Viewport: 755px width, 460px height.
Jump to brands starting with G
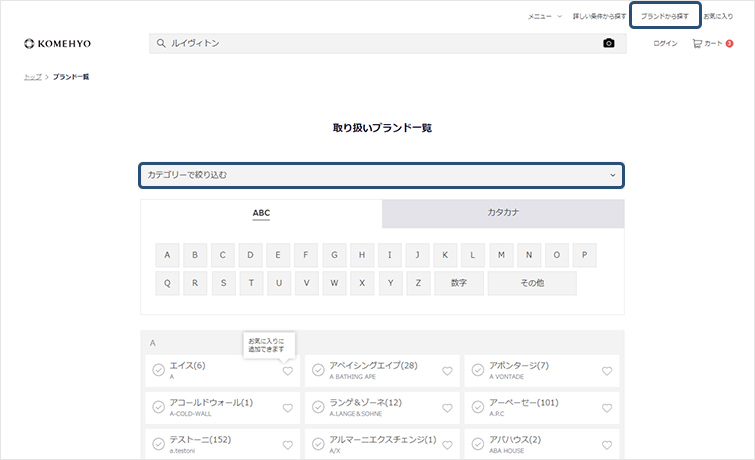pyautogui.click(x=334, y=255)
